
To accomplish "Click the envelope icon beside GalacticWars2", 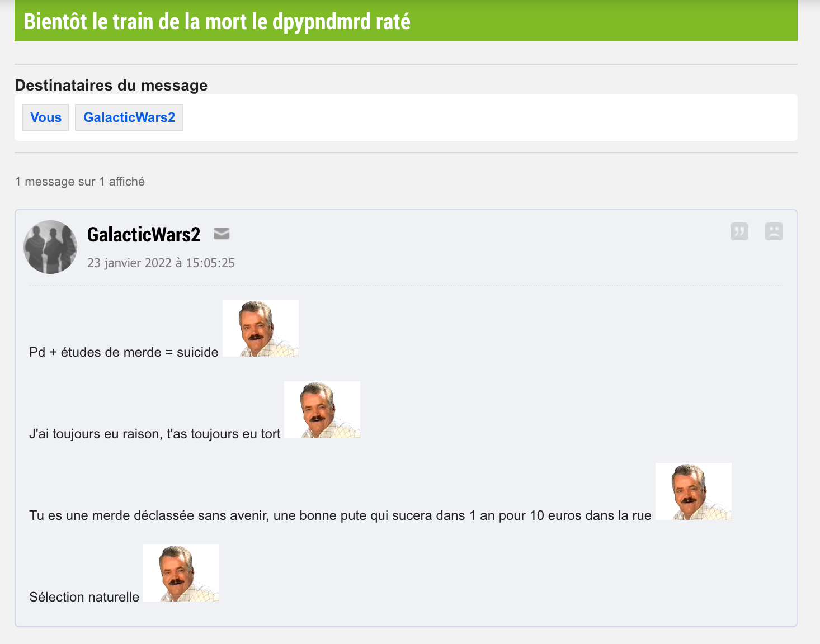I will coord(222,234).
